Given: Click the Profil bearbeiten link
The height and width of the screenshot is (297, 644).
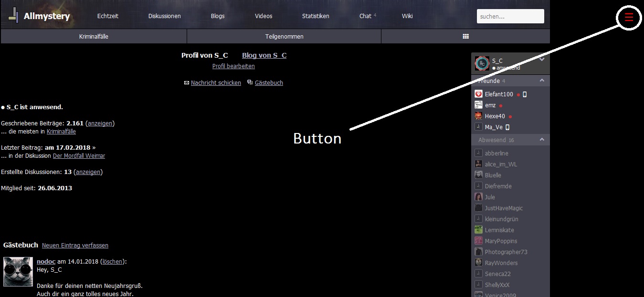Looking at the screenshot, I should [x=233, y=66].
